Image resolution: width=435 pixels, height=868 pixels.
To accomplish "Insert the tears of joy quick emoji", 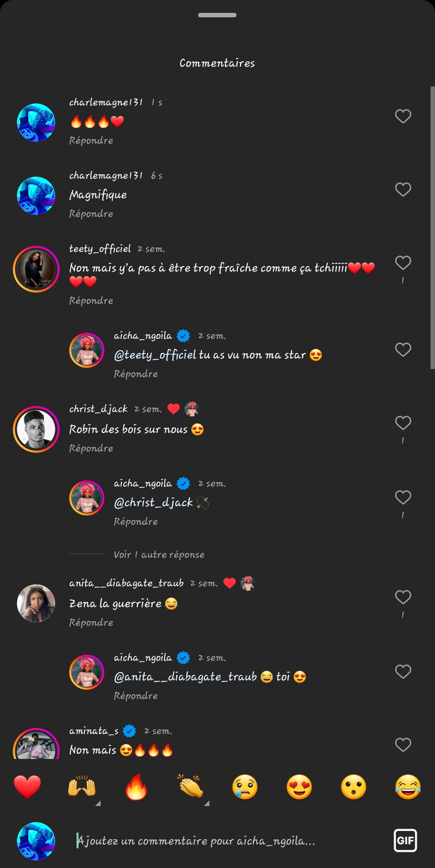I will (408, 787).
